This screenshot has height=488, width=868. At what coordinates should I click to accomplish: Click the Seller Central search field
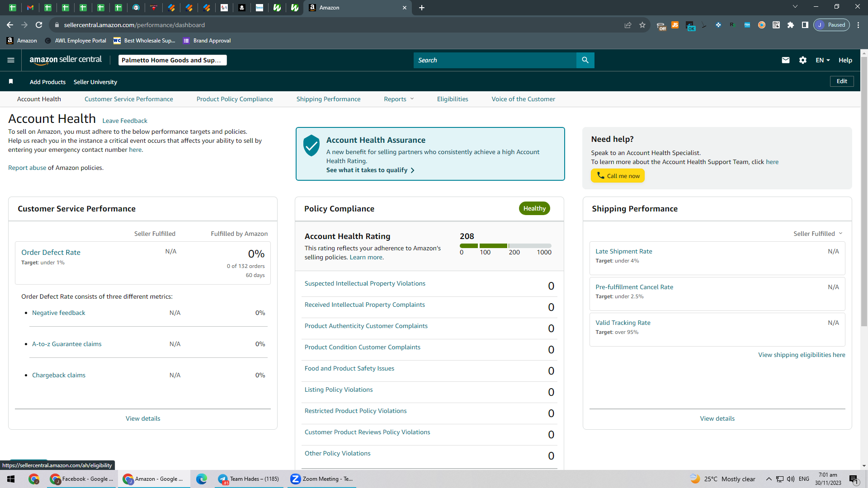click(x=495, y=60)
